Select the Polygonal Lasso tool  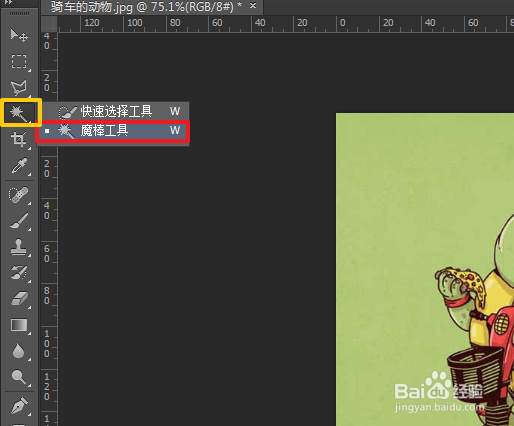[x=19, y=87]
